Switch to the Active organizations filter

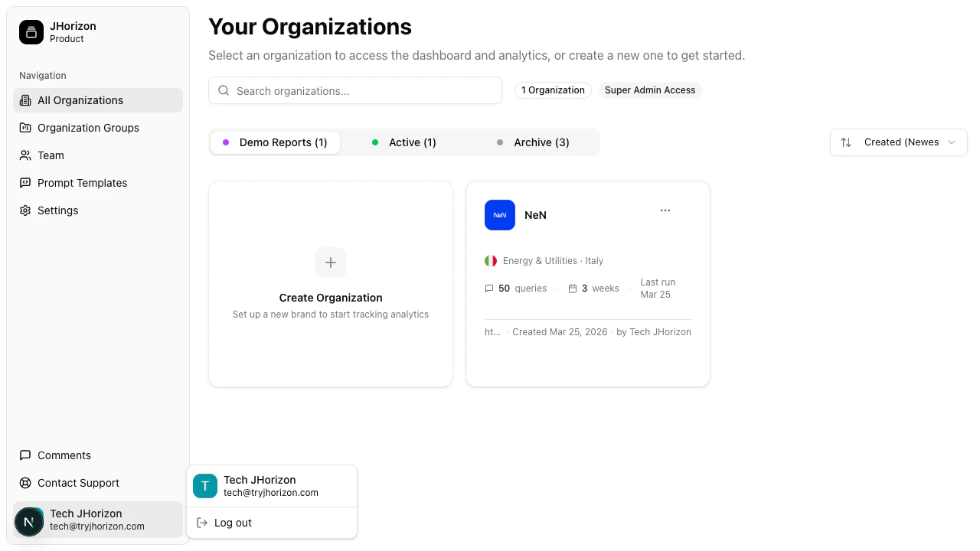click(404, 142)
